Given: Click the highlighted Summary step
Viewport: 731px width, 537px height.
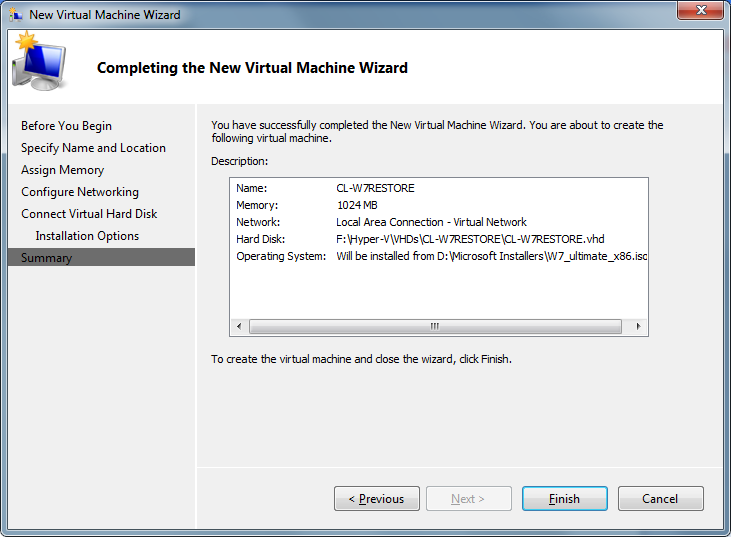Looking at the screenshot, I should (47, 258).
